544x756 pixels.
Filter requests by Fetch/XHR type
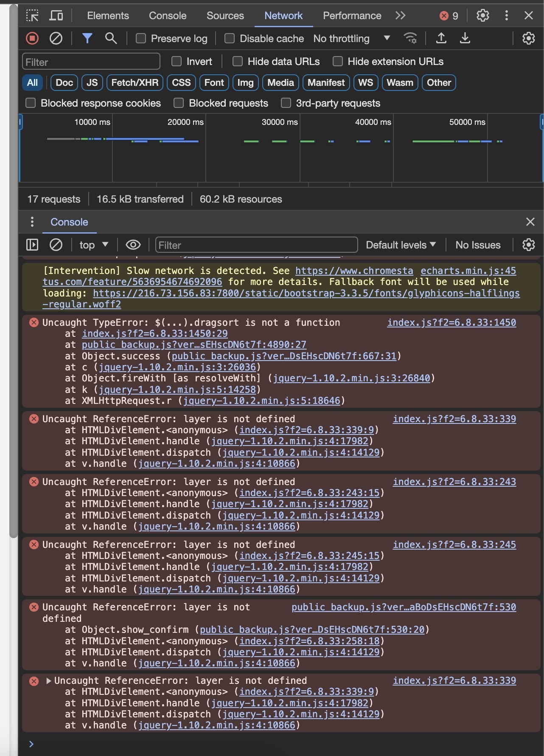click(x=135, y=83)
